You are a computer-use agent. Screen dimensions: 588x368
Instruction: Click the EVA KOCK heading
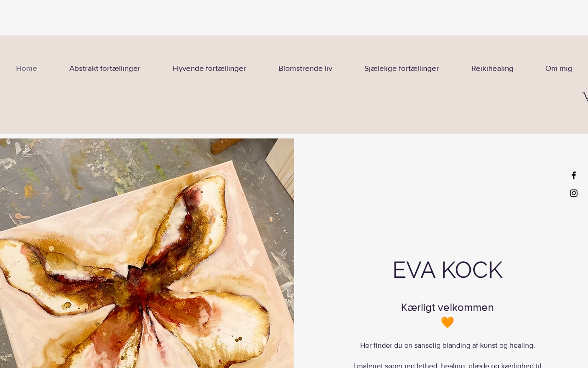(447, 270)
